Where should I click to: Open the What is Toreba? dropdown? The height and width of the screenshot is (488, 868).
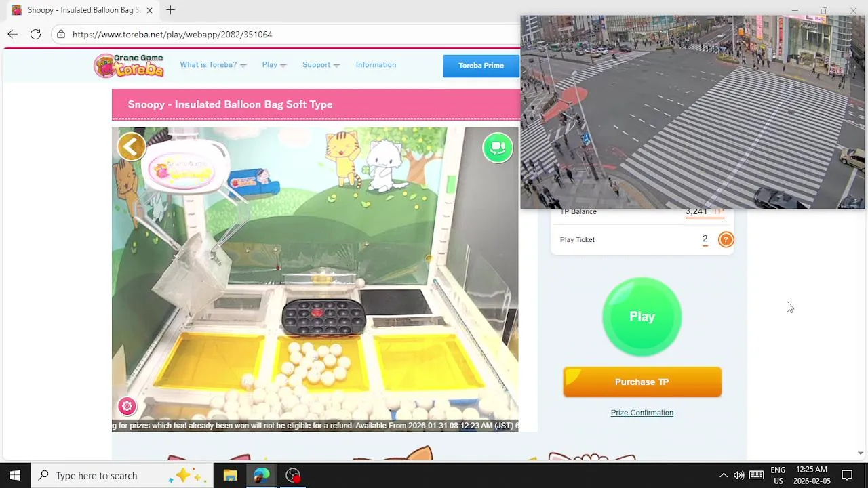pyautogui.click(x=213, y=65)
